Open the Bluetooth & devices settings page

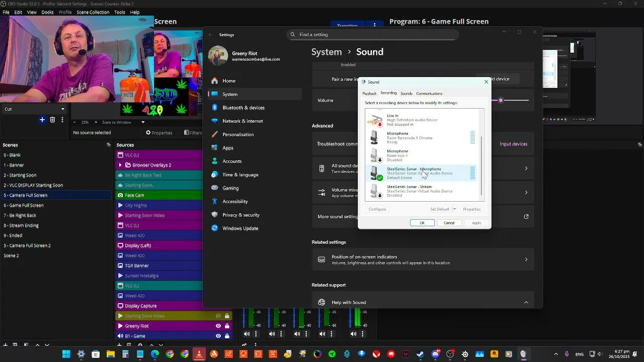coord(254,108)
